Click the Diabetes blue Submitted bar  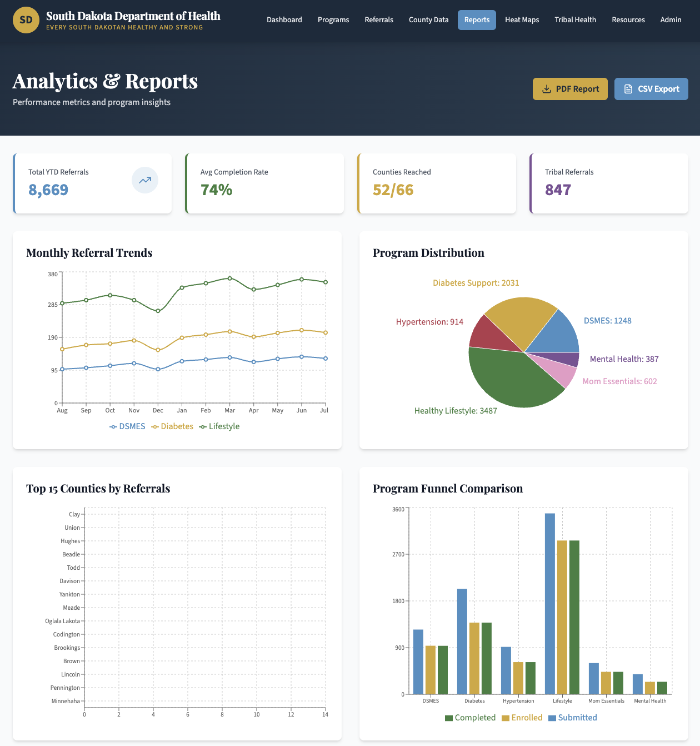(462, 641)
